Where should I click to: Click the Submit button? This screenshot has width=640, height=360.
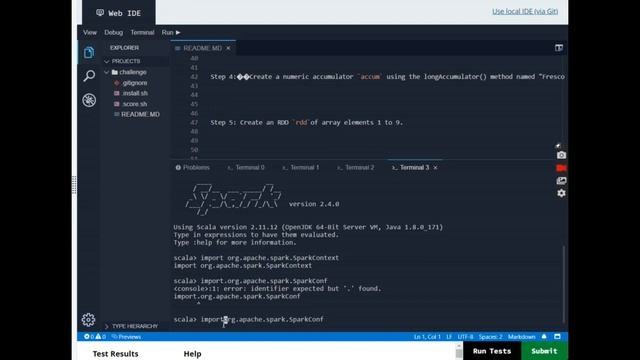click(544, 351)
